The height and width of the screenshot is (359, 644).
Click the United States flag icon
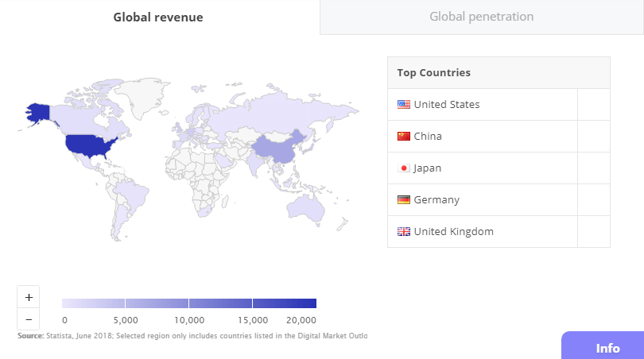pos(403,104)
